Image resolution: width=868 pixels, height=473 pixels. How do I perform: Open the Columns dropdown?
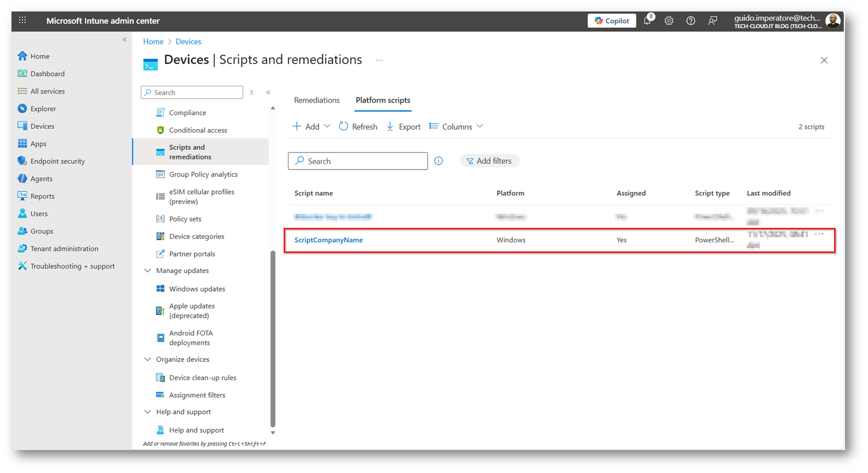pyautogui.click(x=456, y=127)
